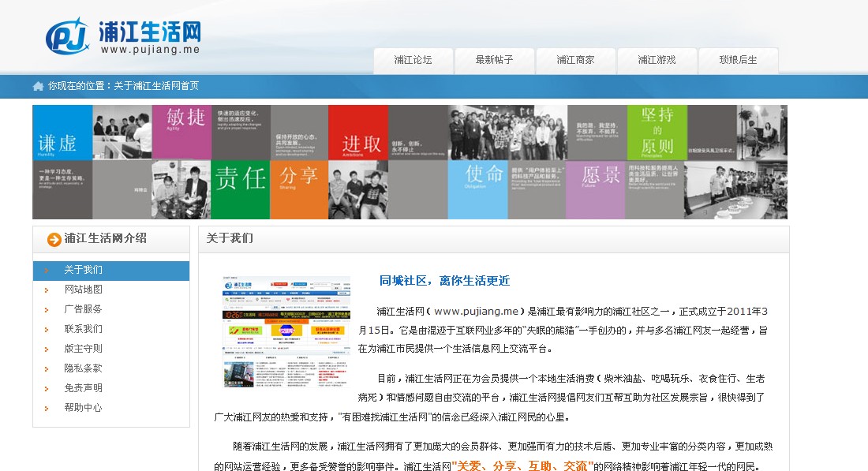Viewport: 868px width, 471px height.
Task: Click the 你现在的位置 breadcrumb text
Action: tap(123, 86)
